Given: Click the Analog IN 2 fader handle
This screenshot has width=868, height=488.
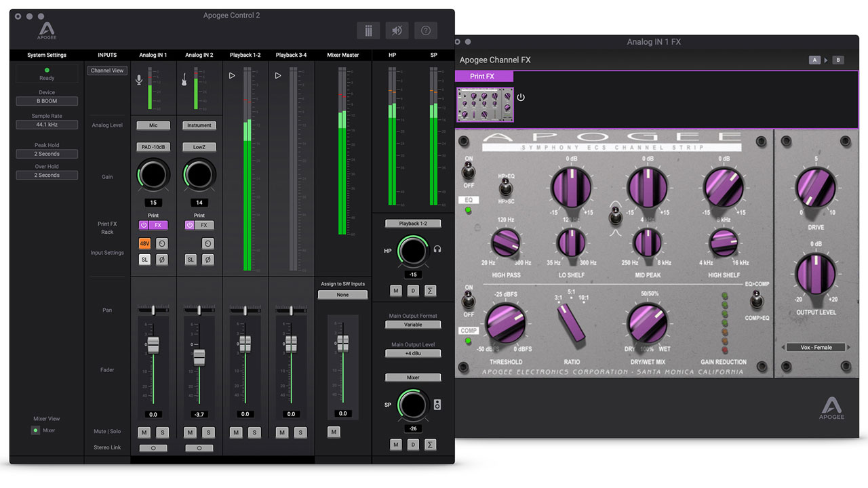Looking at the screenshot, I should pos(199,357).
